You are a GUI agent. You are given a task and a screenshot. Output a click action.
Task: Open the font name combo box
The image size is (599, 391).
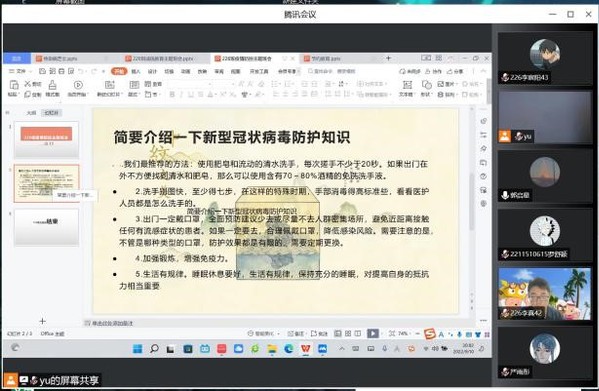coord(190,84)
